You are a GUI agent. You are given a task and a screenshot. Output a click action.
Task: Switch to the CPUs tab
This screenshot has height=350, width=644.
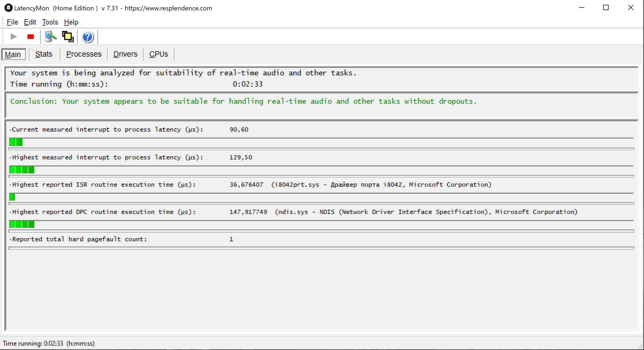pyautogui.click(x=158, y=54)
